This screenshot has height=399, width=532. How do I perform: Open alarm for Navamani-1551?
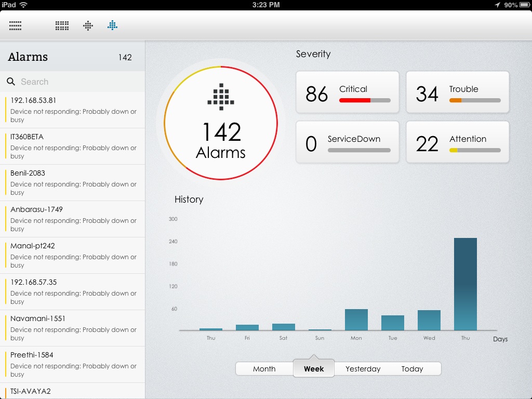(73, 328)
